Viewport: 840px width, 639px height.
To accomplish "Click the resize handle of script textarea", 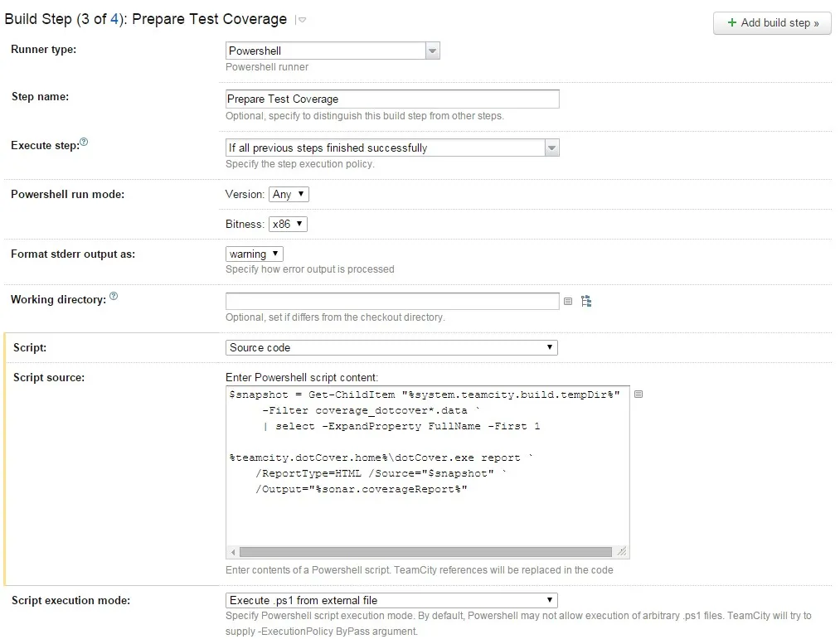I will tap(622, 552).
